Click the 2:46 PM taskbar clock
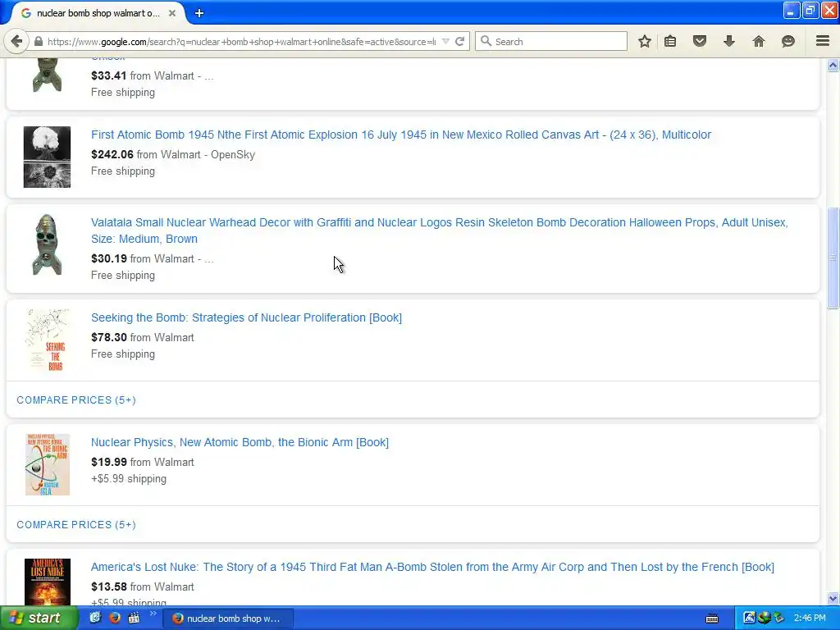The width and height of the screenshot is (840, 630). click(810, 619)
